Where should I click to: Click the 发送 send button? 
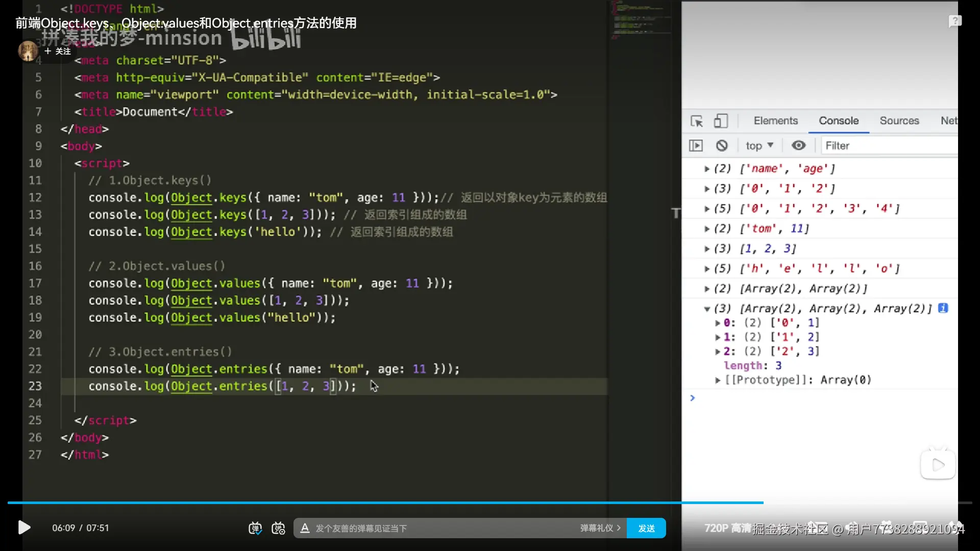tap(646, 529)
